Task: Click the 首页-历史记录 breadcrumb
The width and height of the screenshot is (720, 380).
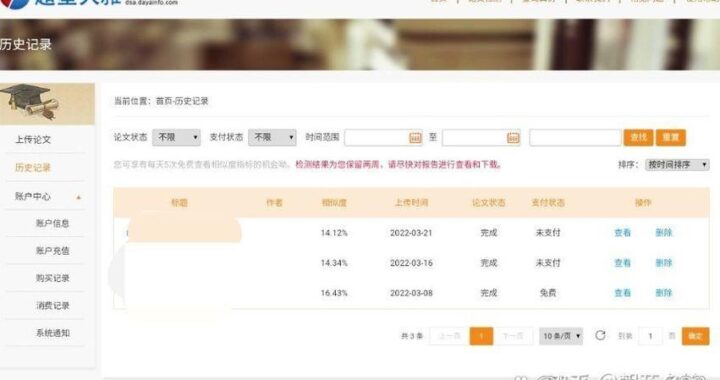Action: coord(182,101)
